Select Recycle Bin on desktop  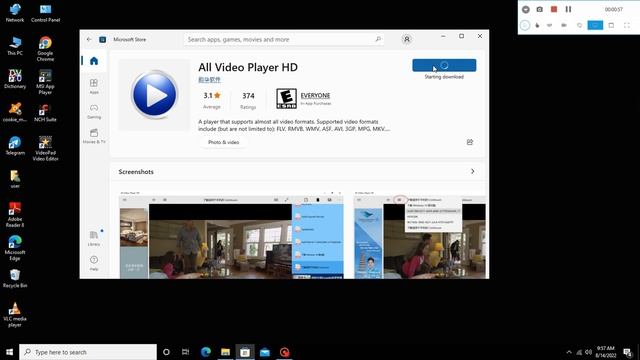(15, 278)
